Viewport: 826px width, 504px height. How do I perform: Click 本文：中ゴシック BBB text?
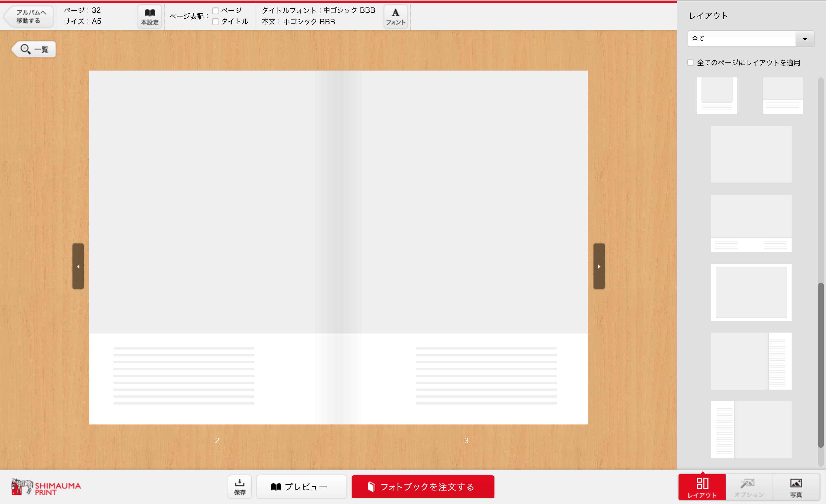pos(298,22)
